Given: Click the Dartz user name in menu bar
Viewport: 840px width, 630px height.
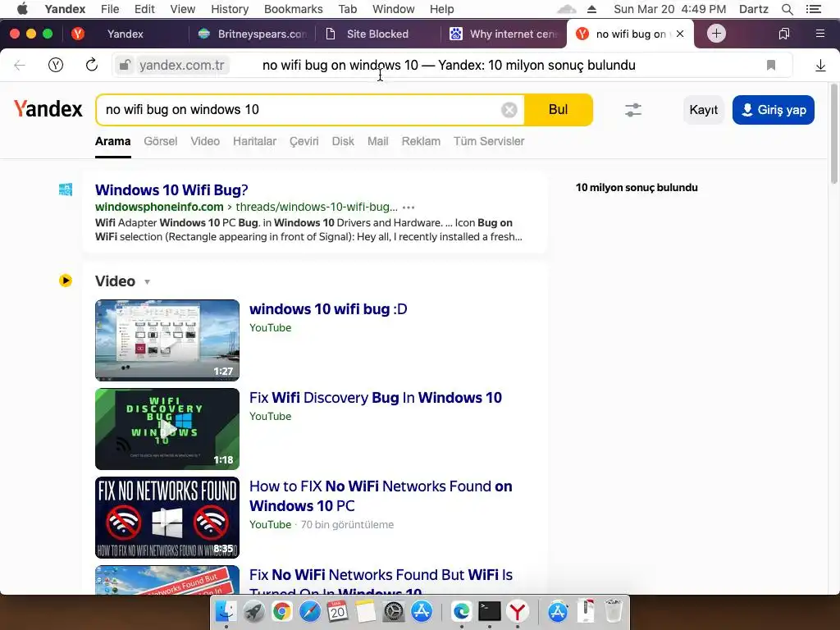Looking at the screenshot, I should click(753, 9).
